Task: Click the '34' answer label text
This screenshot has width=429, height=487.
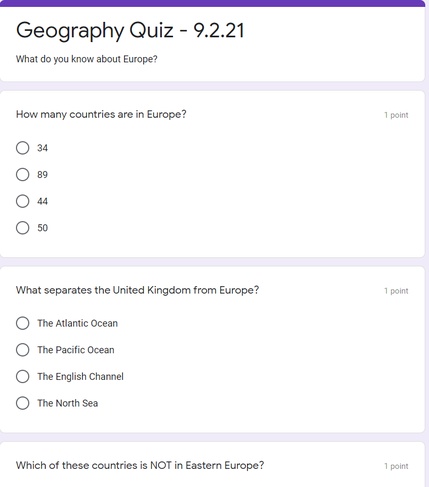Action: (42, 148)
